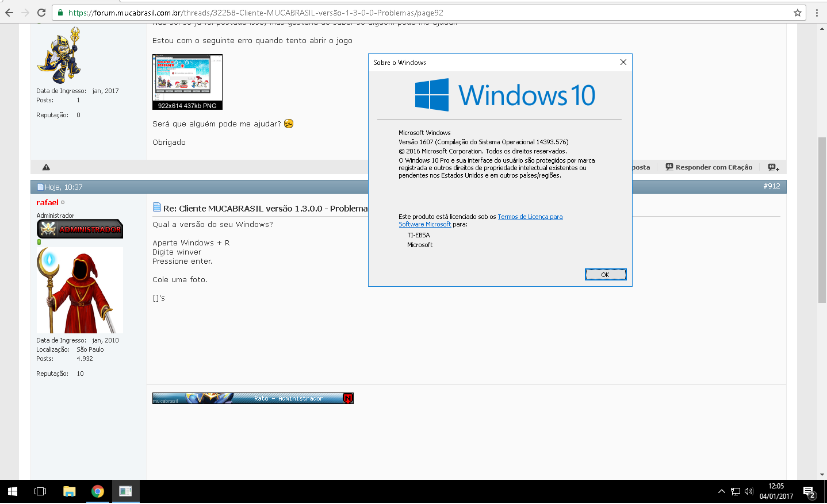
Task: Reload the forum page
Action: (41, 13)
